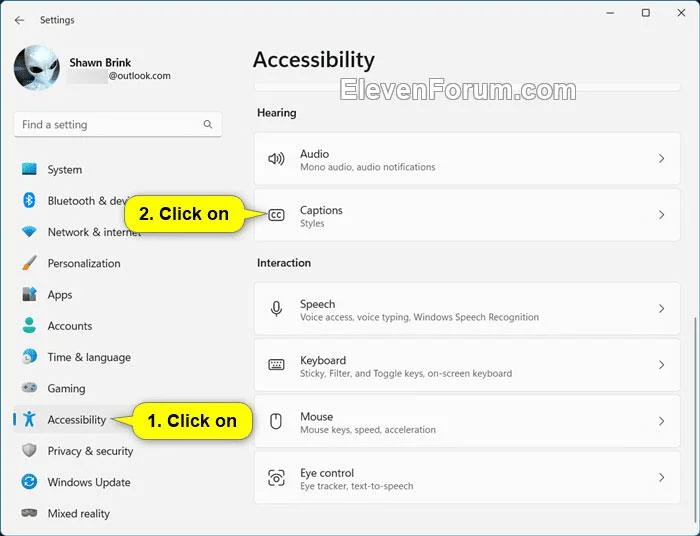Screen dimensions: 700x536
Task: Open Mouse keys settings
Action: pos(467,421)
